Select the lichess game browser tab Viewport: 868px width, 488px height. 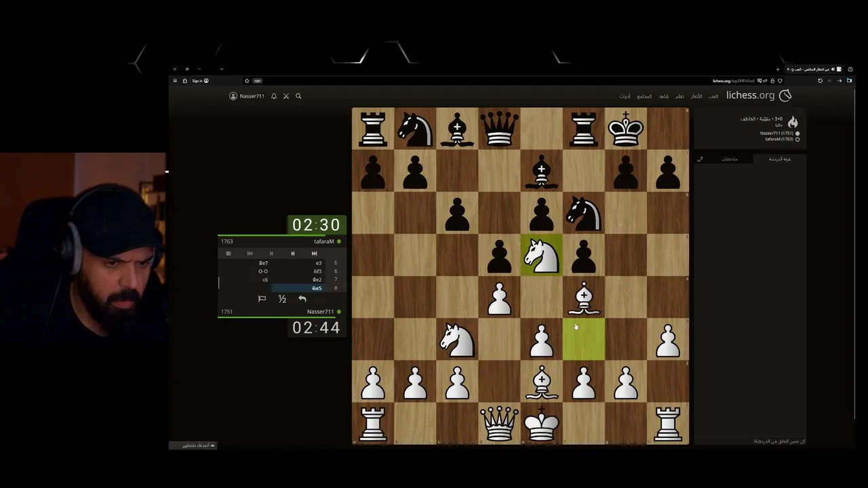pos(814,69)
